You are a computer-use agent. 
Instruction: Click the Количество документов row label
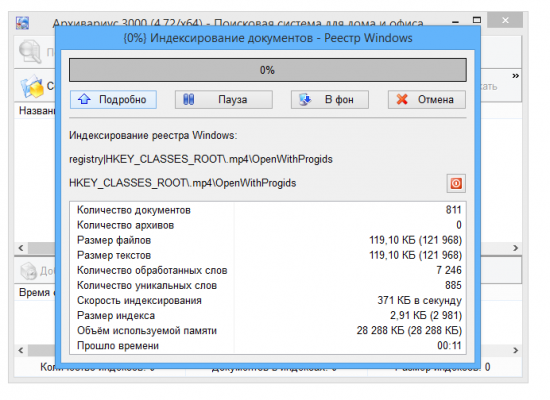134,210
